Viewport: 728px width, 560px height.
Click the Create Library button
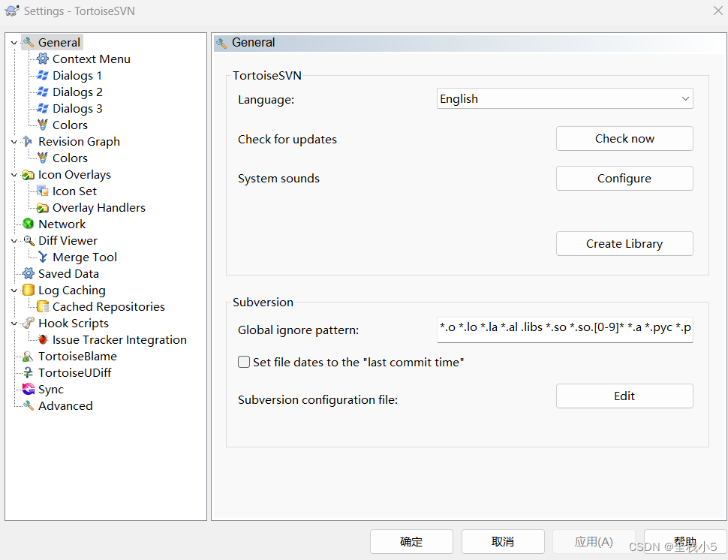624,243
